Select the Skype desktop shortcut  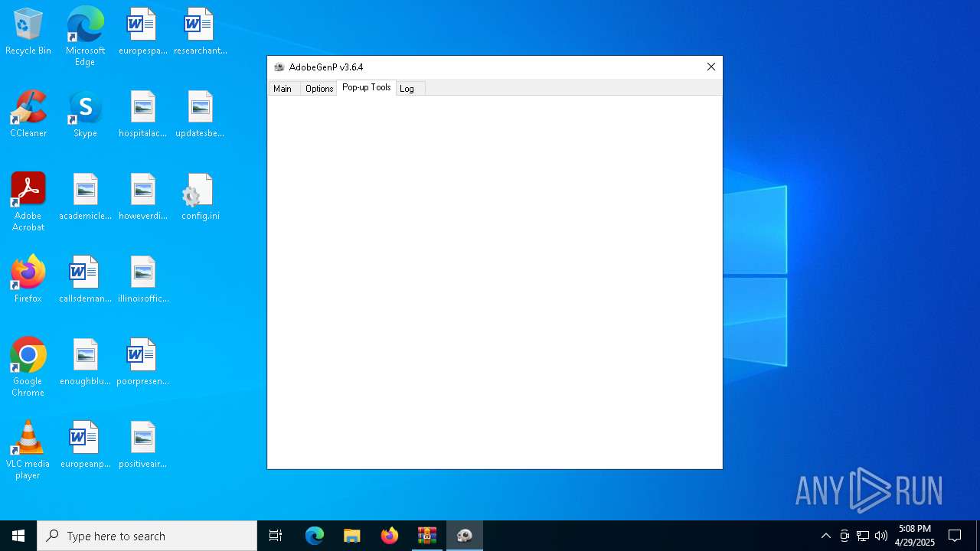pos(85,115)
